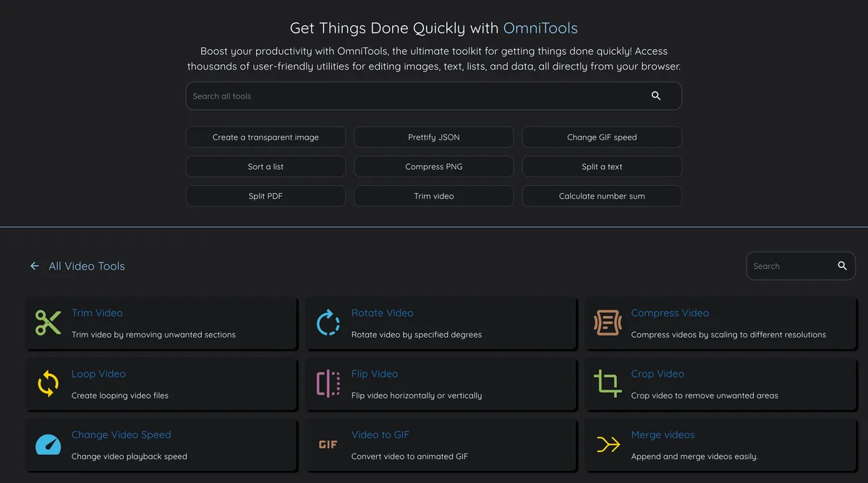Select the Prettify JSON shortcut
The width and height of the screenshot is (868, 483).
tap(434, 137)
